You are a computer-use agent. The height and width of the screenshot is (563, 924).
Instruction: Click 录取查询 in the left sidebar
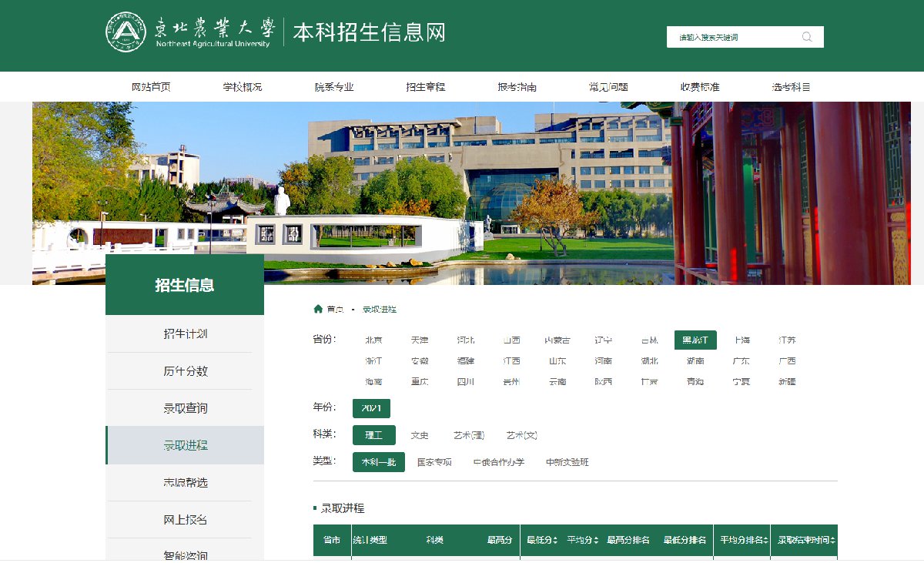point(185,408)
